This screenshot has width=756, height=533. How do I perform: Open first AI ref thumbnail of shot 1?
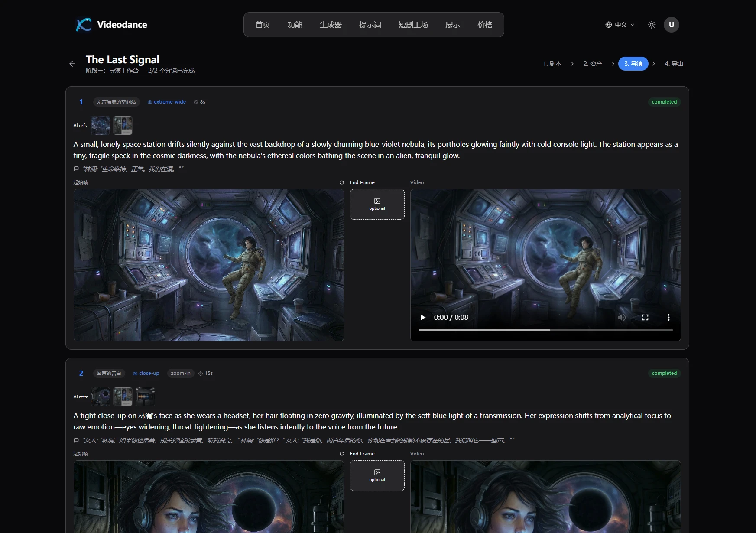[100, 125]
